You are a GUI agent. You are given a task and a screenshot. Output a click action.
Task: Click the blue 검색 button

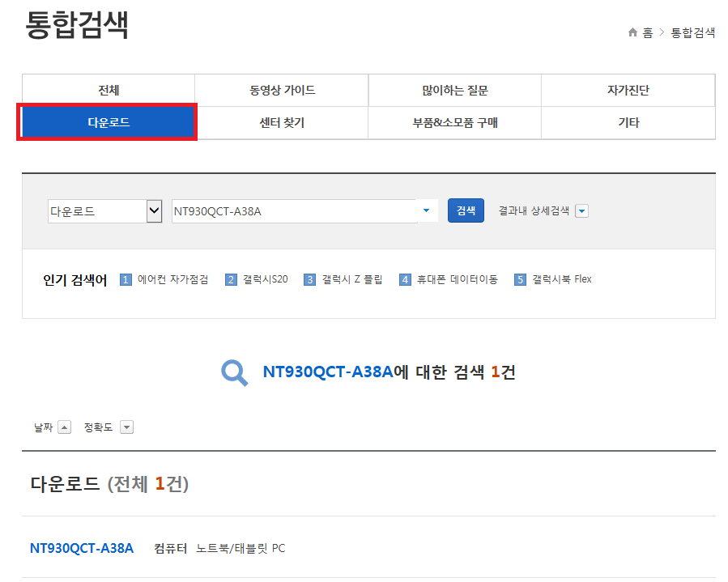pos(466,210)
